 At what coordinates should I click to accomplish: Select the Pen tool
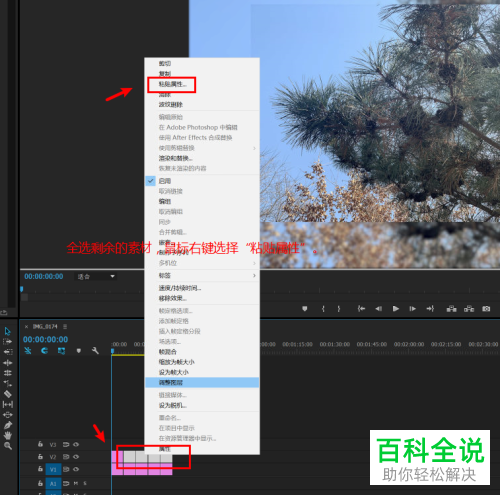point(7,425)
